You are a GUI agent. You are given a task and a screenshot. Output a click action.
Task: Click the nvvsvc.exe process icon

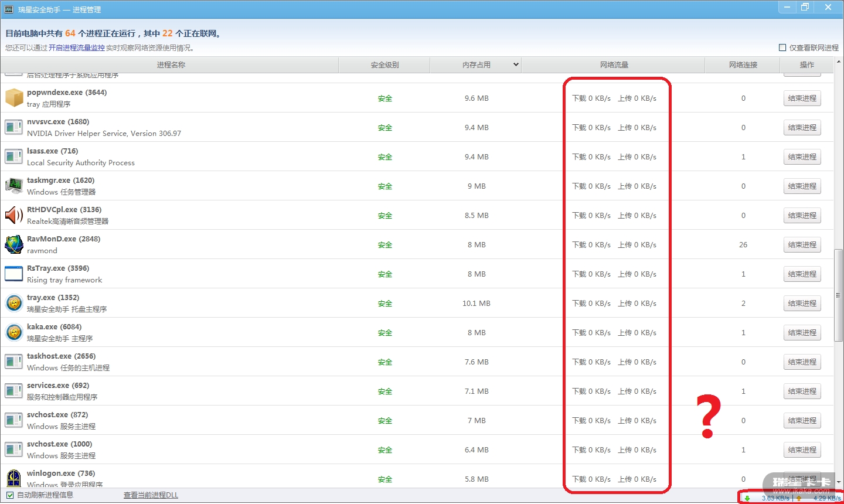14,127
